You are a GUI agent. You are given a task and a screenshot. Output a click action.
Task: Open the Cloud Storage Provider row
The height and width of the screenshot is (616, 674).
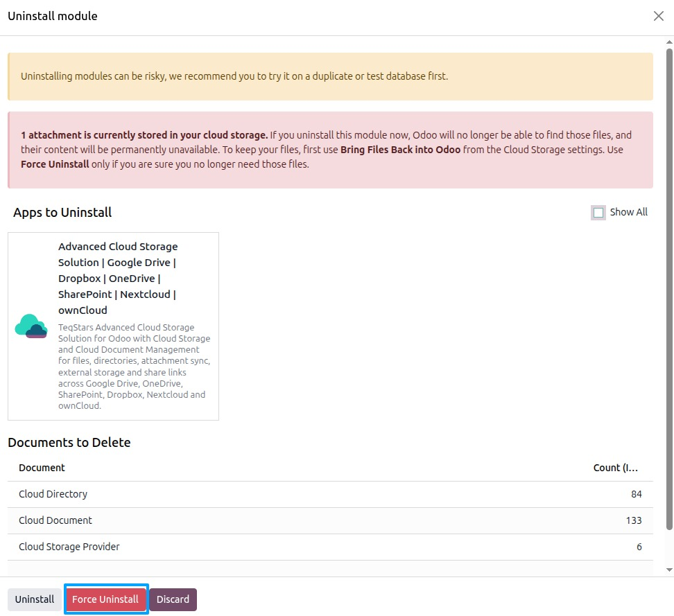(x=330, y=547)
